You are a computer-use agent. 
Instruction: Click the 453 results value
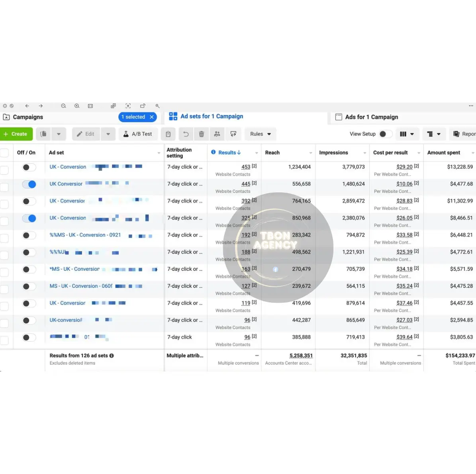[x=246, y=167]
